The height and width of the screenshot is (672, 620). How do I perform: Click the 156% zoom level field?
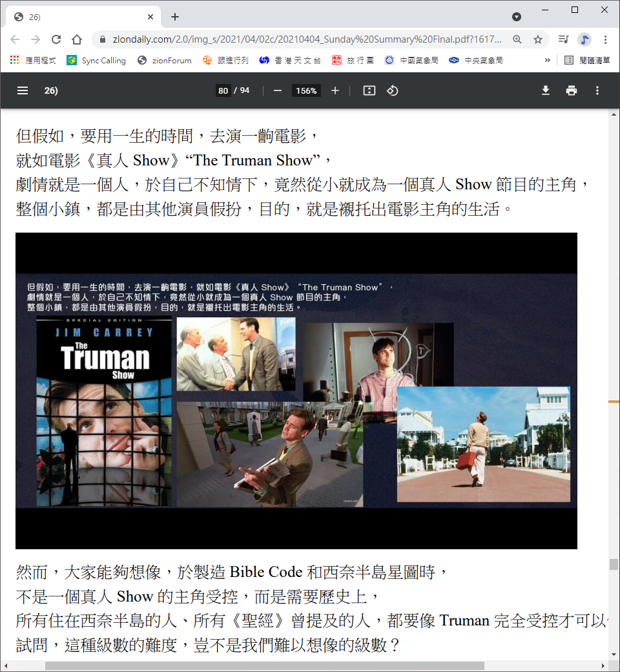(x=306, y=90)
